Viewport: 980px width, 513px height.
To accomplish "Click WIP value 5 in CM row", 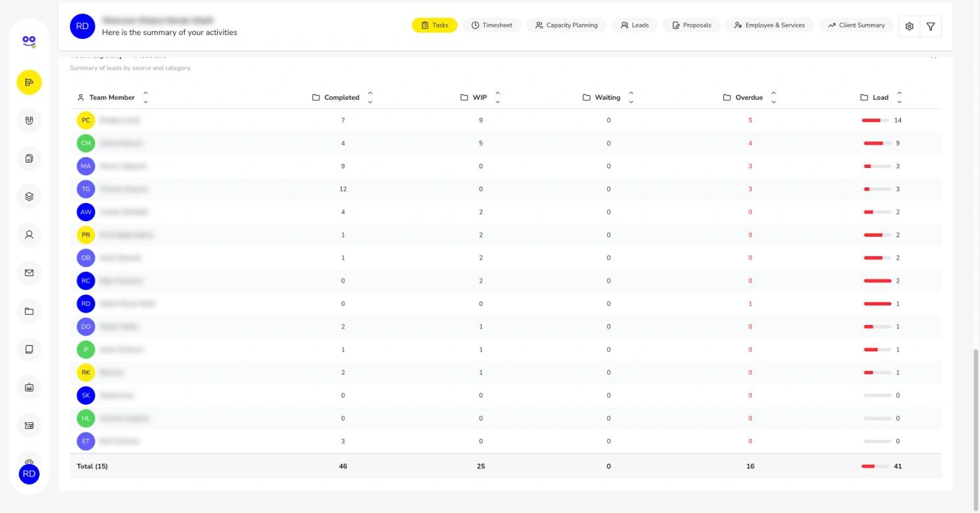I will (481, 143).
